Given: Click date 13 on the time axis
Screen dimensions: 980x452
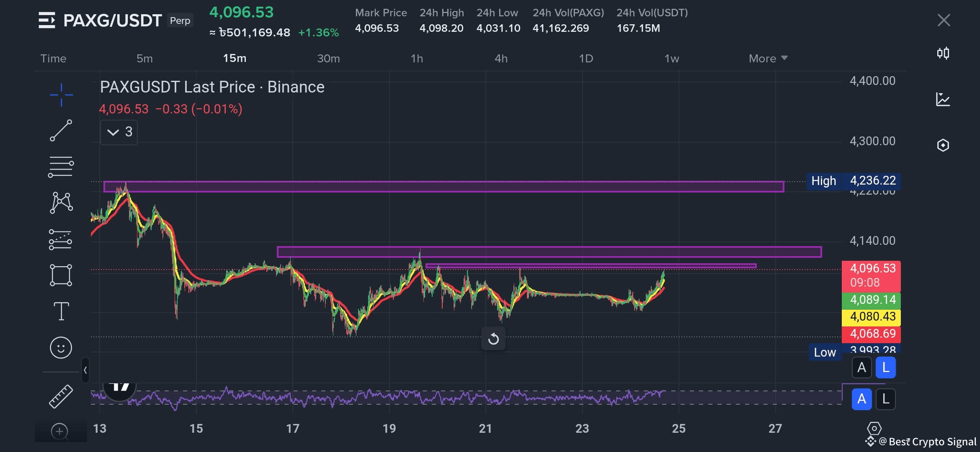Looking at the screenshot, I should 100,429.
